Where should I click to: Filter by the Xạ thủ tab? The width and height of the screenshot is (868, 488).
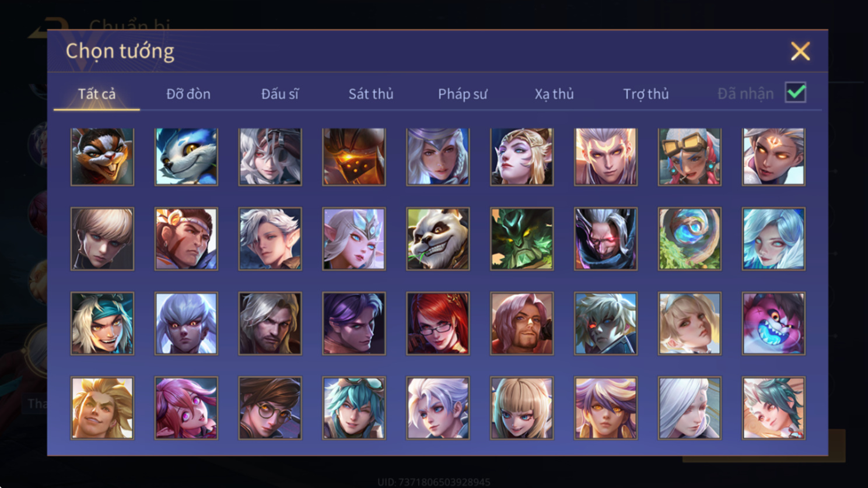pos(554,94)
